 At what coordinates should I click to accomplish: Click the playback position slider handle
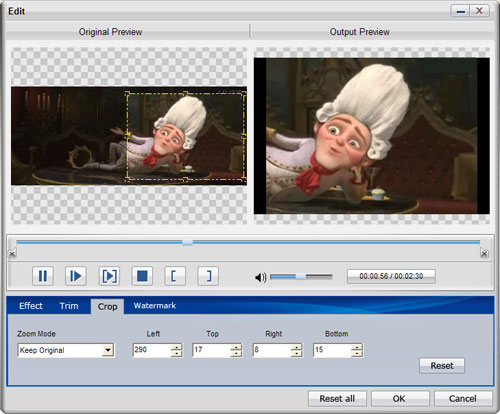tap(188, 242)
